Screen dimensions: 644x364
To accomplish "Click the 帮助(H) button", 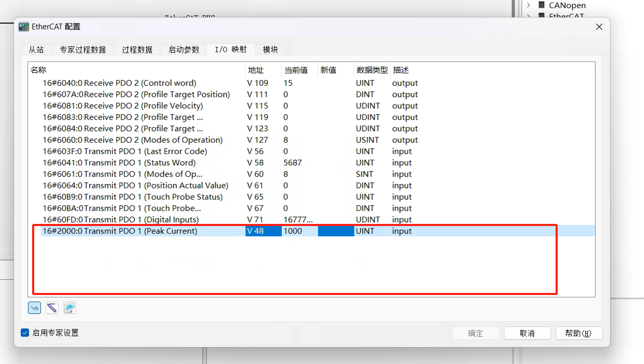I will tap(579, 333).
